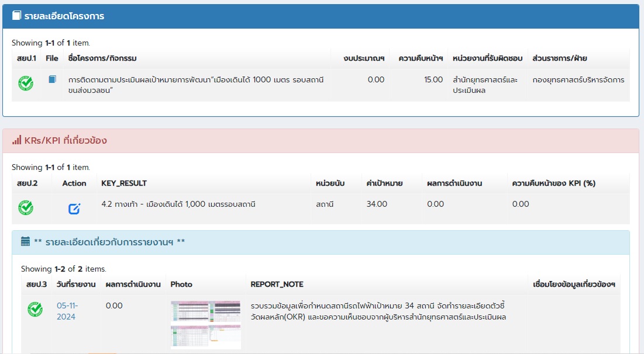
Task: Click the ความคืบหน้าฯ column header
Action: tap(420, 58)
